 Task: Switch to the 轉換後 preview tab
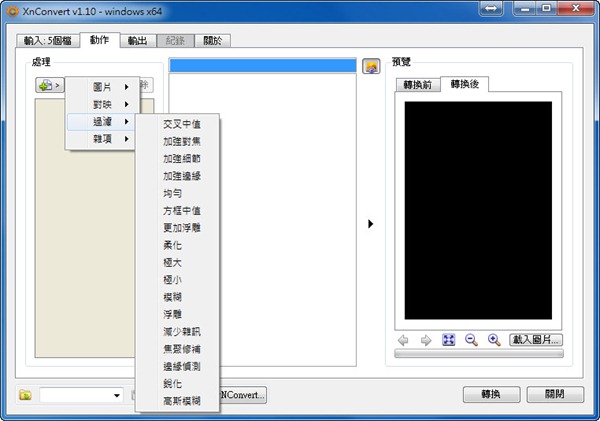pos(465,84)
